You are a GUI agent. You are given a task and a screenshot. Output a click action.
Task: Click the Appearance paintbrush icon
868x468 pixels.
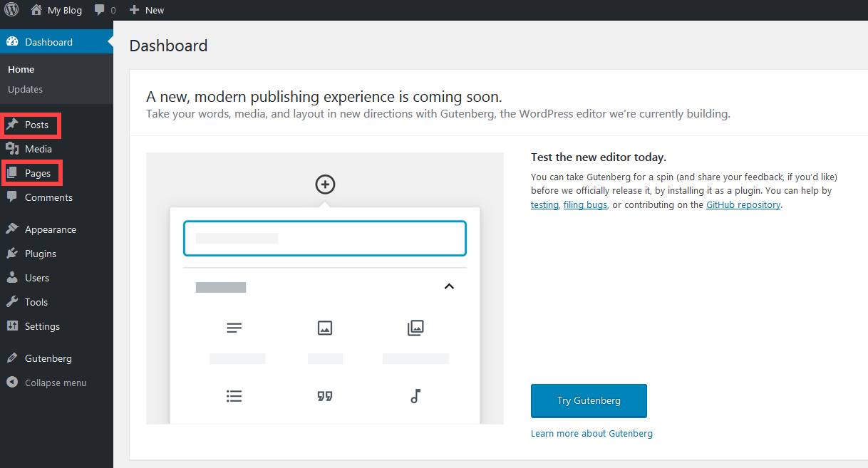[x=12, y=229]
